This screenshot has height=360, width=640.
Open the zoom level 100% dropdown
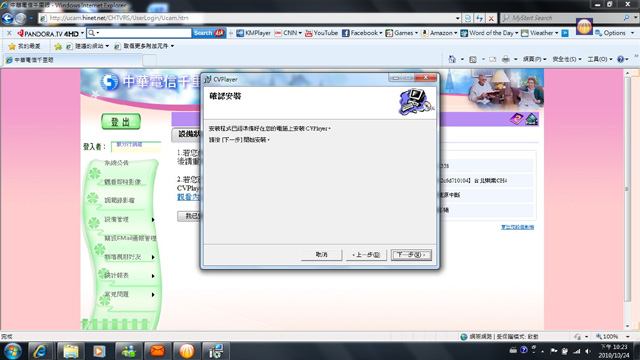tap(627, 337)
